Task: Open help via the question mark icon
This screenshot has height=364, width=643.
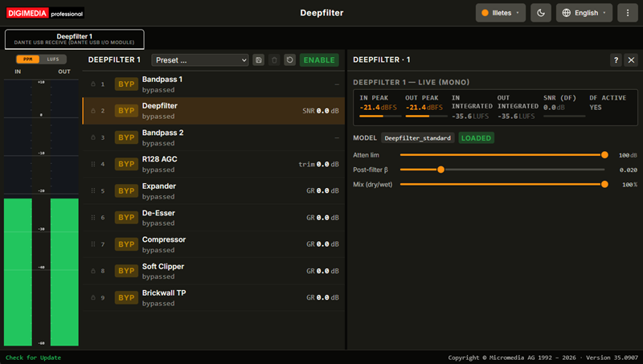Action: (x=616, y=60)
